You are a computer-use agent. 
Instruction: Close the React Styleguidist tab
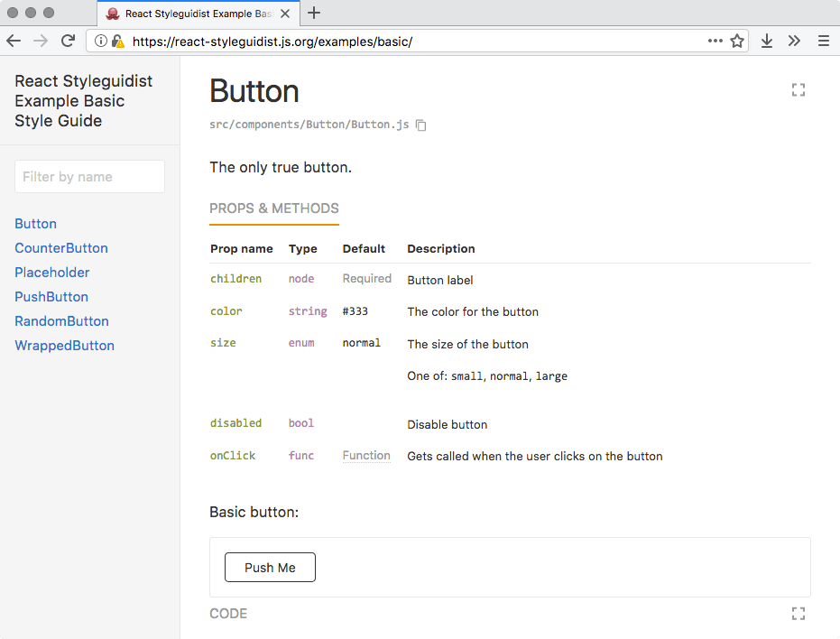[x=285, y=14]
